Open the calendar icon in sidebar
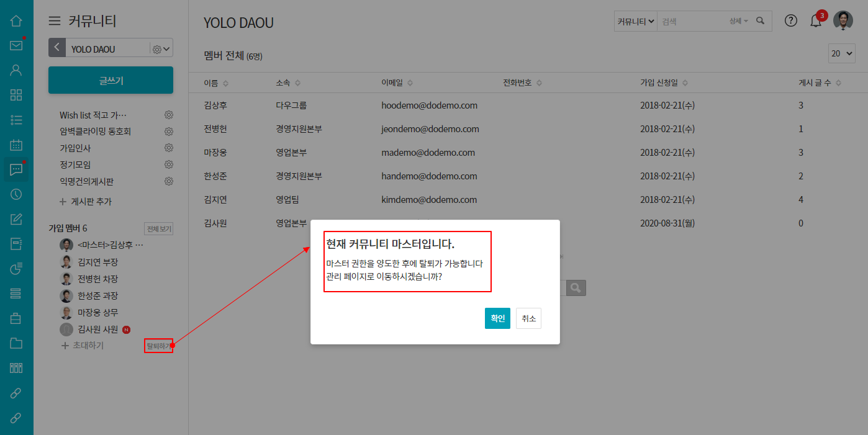The image size is (868, 435). pos(16,145)
